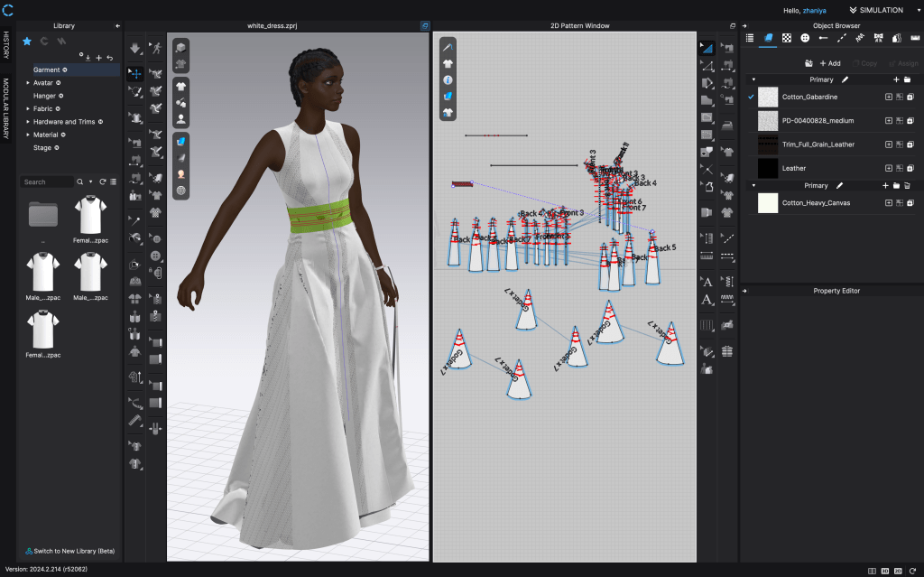Click the globe icon in 3D view
924x577 pixels.
pyautogui.click(x=181, y=191)
